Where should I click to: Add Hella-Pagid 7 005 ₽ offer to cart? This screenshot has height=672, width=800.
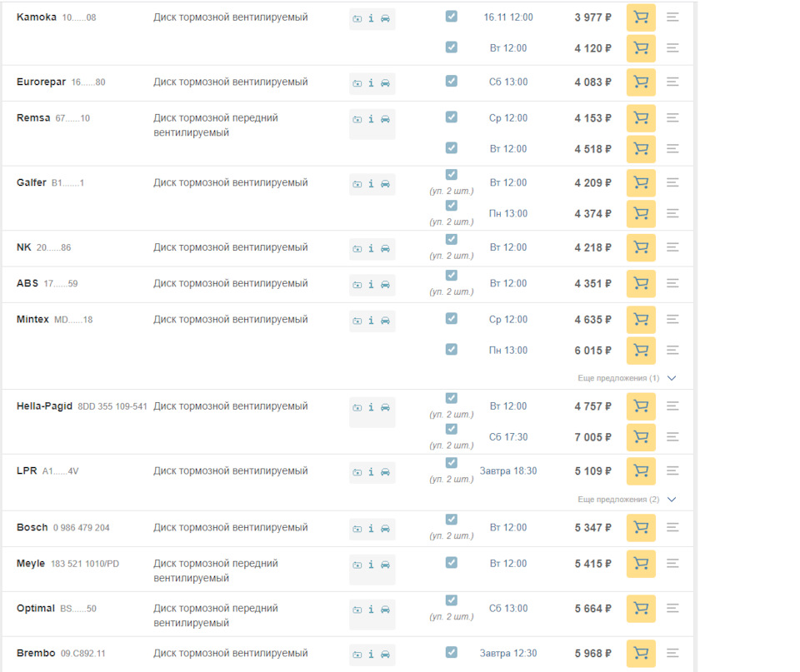pos(641,437)
